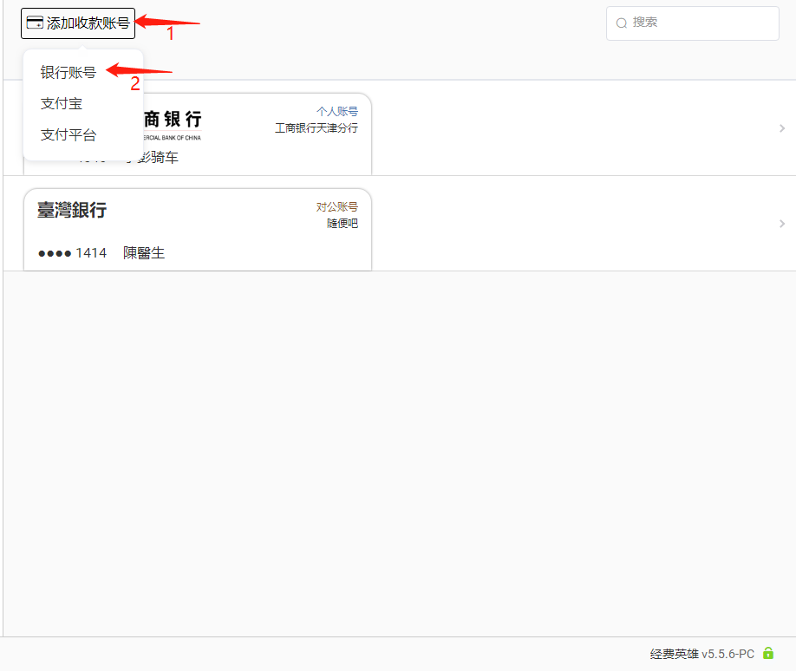Open the 臺灣銀行 card by its title

[72, 210]
